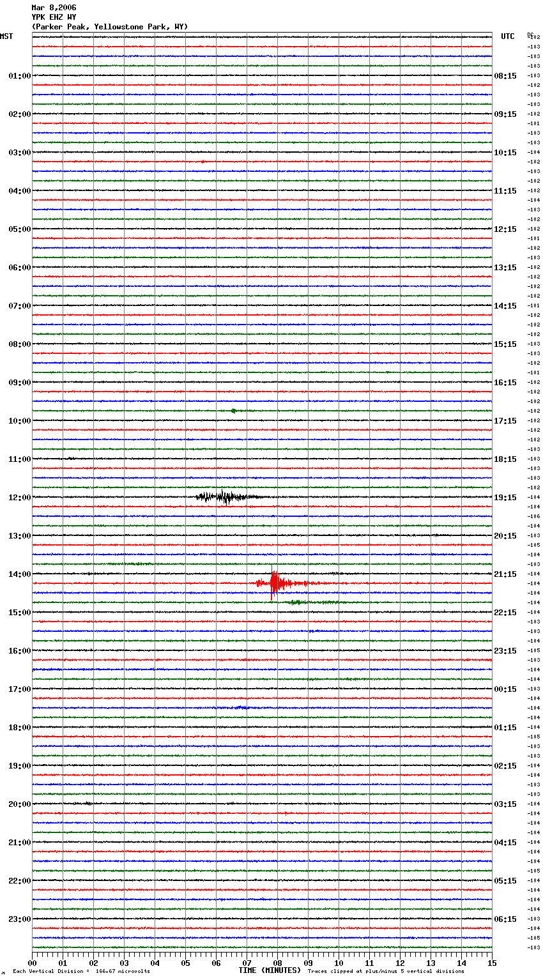This screenshot has height=980, width=543.
Task: Click the 08:15 UTC time label
Action: pyautogui.click(x=505, y=76)
